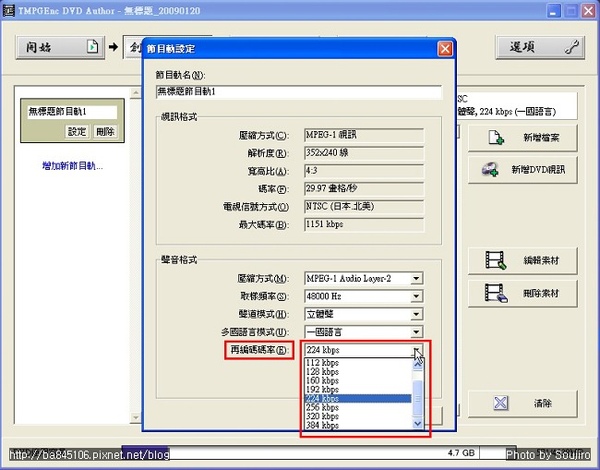Collapse the 再編碼碼率 224 kbps dropdown
Image resolution: width=600 pixels, height=470 pixels.
coord(417,350)
